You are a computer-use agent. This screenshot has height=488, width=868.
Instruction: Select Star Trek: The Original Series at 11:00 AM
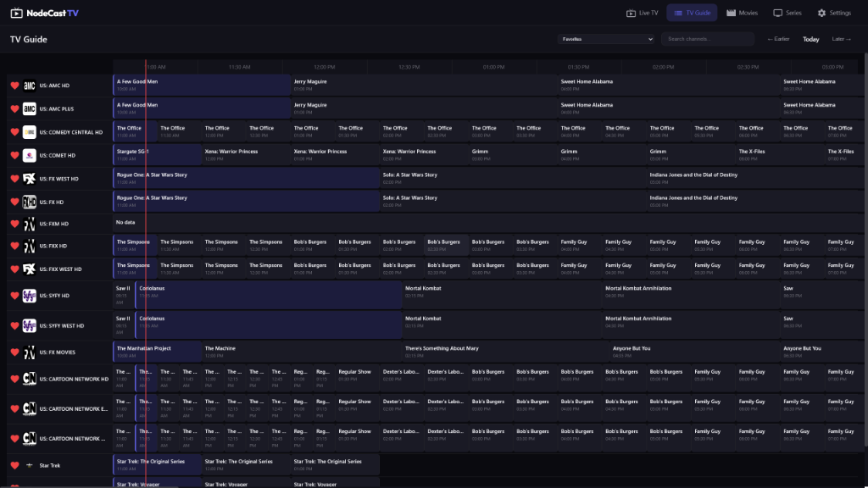click(x=157, y=465)
